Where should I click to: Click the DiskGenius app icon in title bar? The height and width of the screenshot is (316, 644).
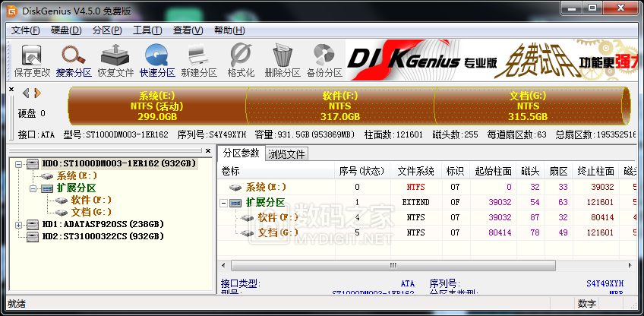click(x=12, y=11)
